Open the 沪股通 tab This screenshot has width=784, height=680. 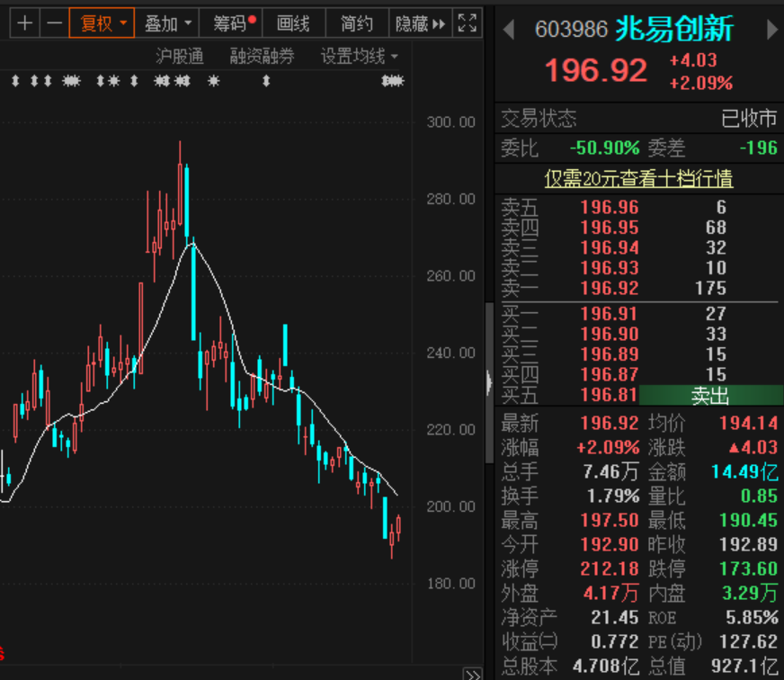tap(180, 56)
